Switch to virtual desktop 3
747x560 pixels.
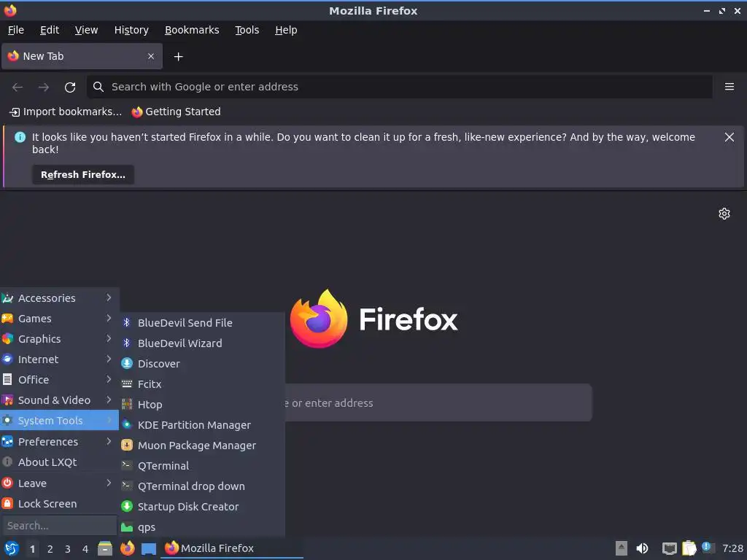tap(68, 549)
